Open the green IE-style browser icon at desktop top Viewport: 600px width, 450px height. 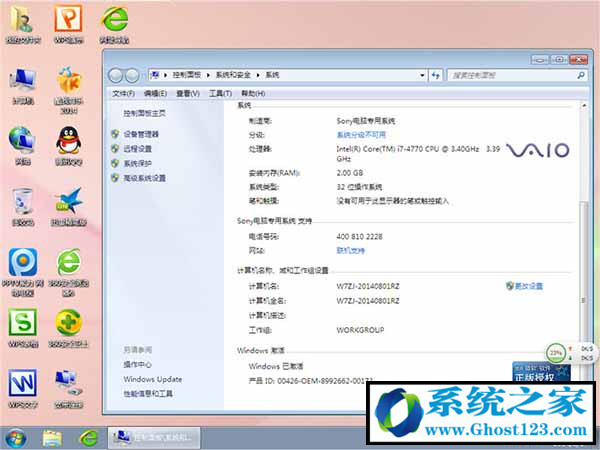click(x=114, y=24)
